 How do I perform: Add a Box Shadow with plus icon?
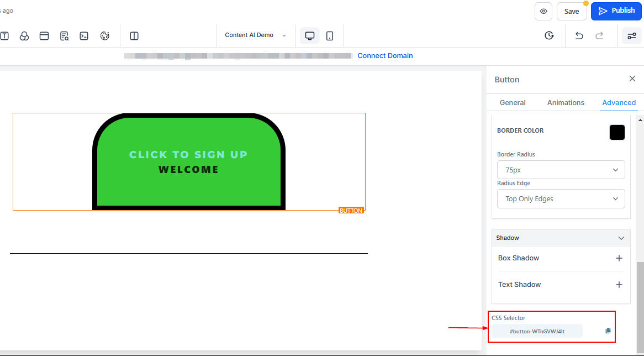[x=619, y=258]
